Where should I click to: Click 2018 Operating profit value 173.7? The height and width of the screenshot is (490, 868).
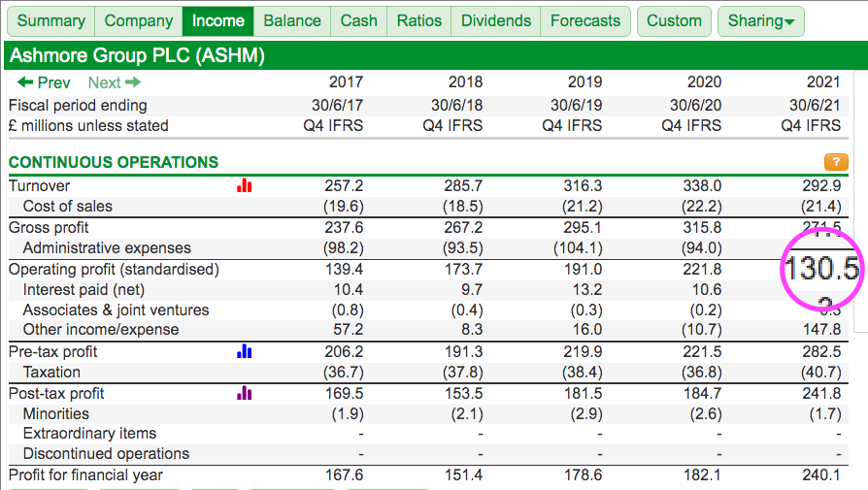pyautogui.click(x=463, y=270)
